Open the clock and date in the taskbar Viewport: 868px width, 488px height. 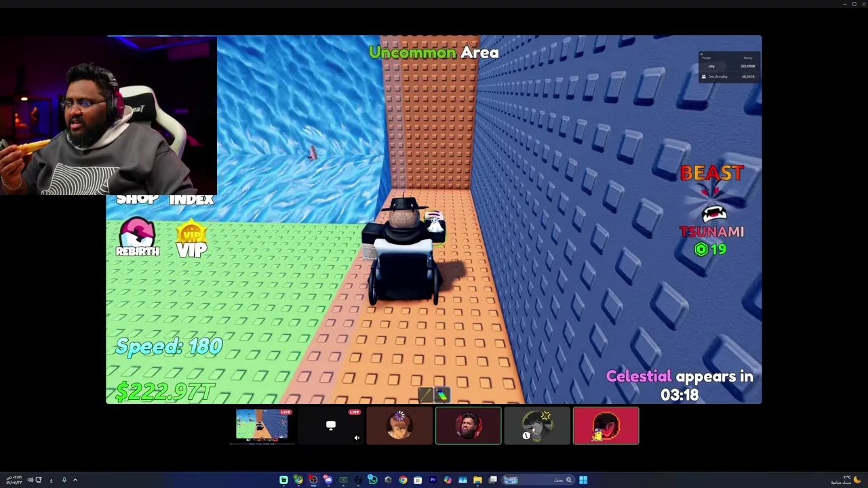tap(14, 480)
